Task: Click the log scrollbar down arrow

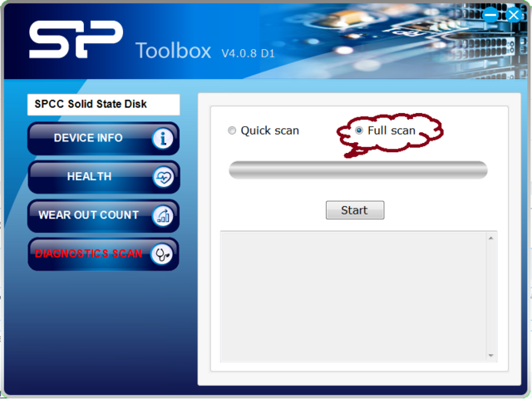Action: (x=491, y=355)
